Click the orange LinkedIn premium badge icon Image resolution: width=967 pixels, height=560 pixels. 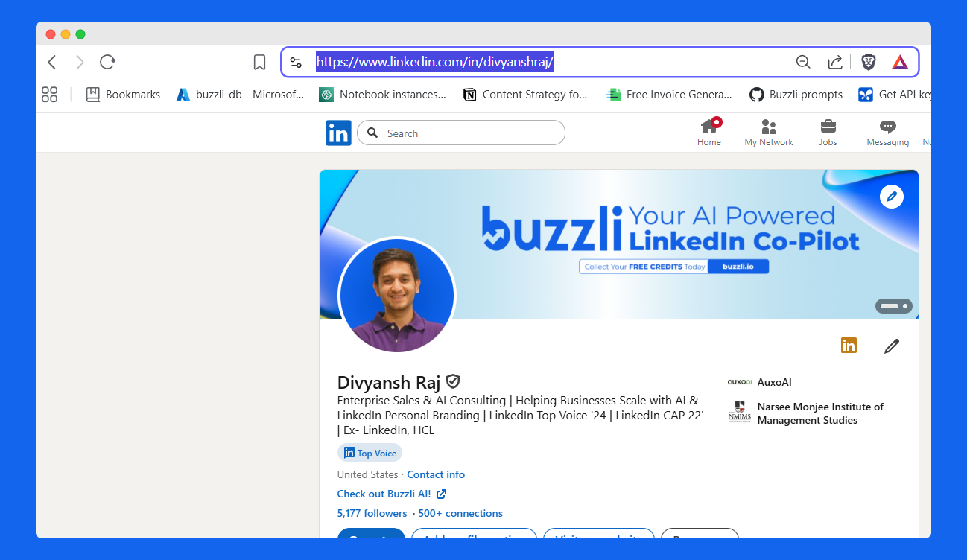[849, 345]
